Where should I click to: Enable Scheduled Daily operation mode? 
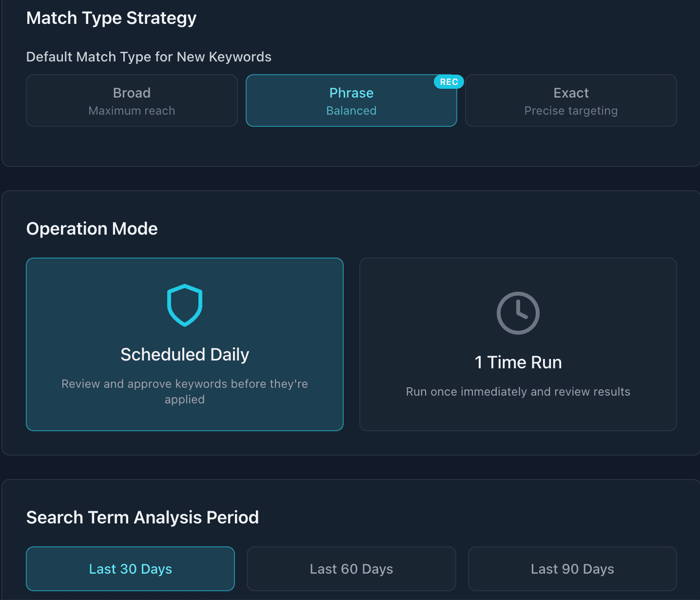[x=185, y=344]
